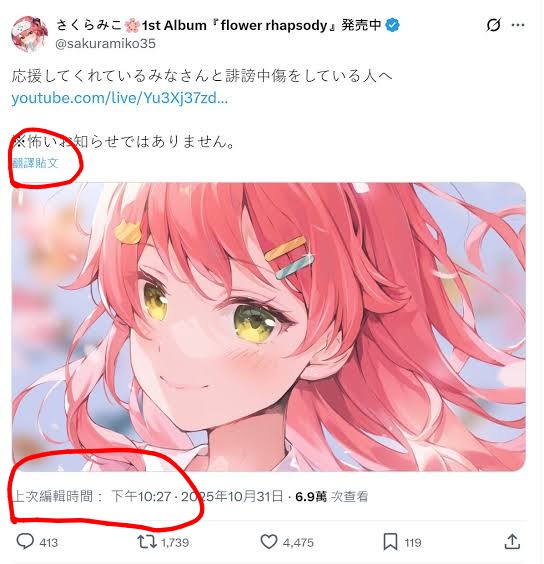This screenshot has height=564, width=544.
Task: Open the sakuramiko35 profile avatar
Action: pos(30,34)
